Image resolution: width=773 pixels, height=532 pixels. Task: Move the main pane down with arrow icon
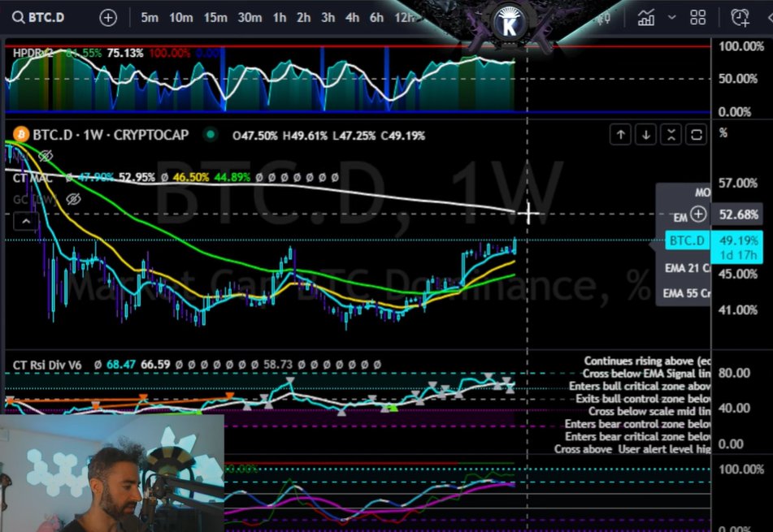[646, 135]
